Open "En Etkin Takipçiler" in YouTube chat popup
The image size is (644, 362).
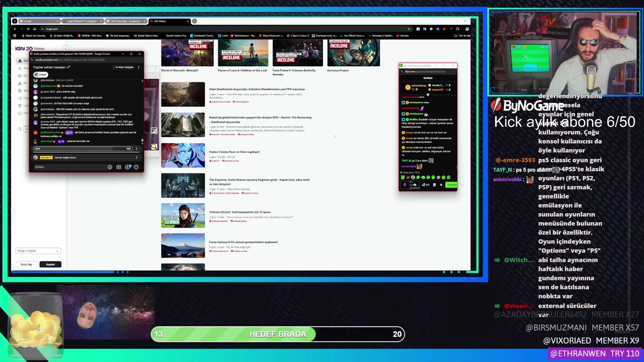point(123,67)
